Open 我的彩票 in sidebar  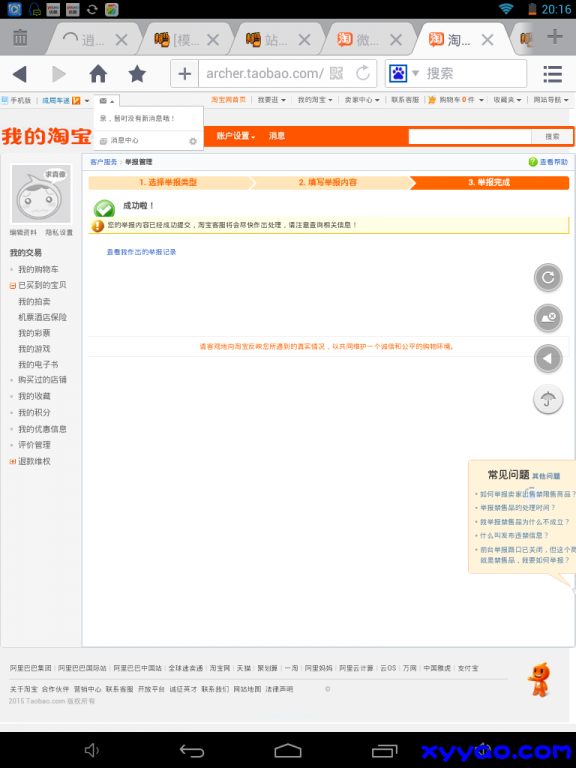coord(34,333)
